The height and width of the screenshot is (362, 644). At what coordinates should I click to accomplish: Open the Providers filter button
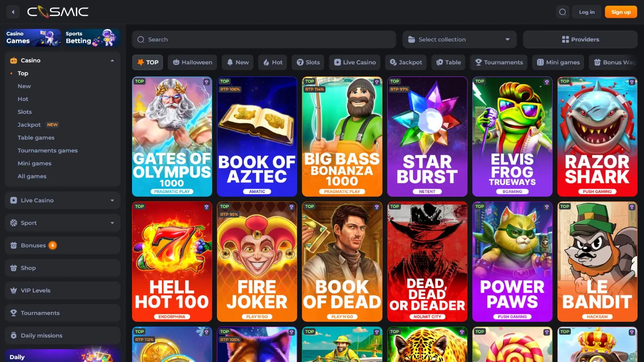pyautogui.click(x=580, y=39)
